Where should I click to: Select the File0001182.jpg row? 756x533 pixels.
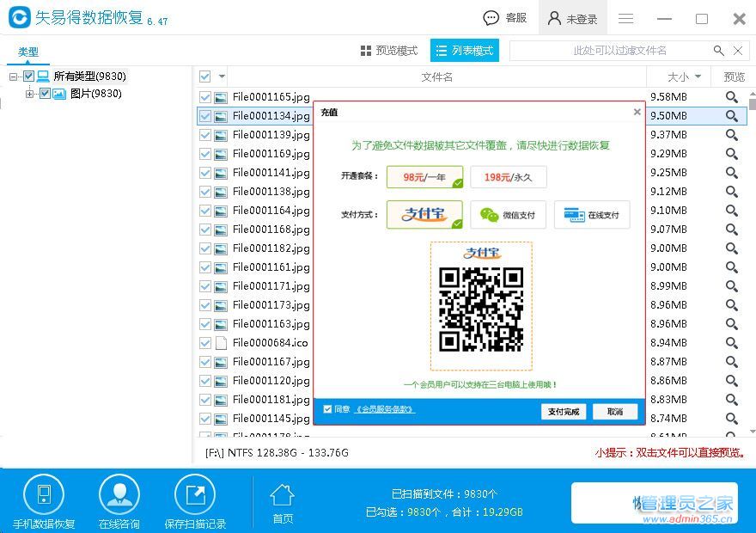point(472,248)
